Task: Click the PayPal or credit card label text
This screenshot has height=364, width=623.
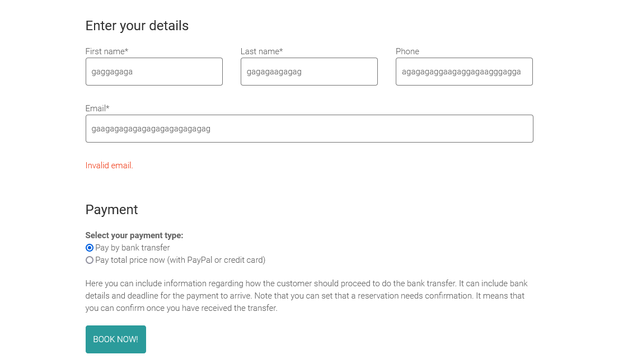Action: [x=180, y=260]
